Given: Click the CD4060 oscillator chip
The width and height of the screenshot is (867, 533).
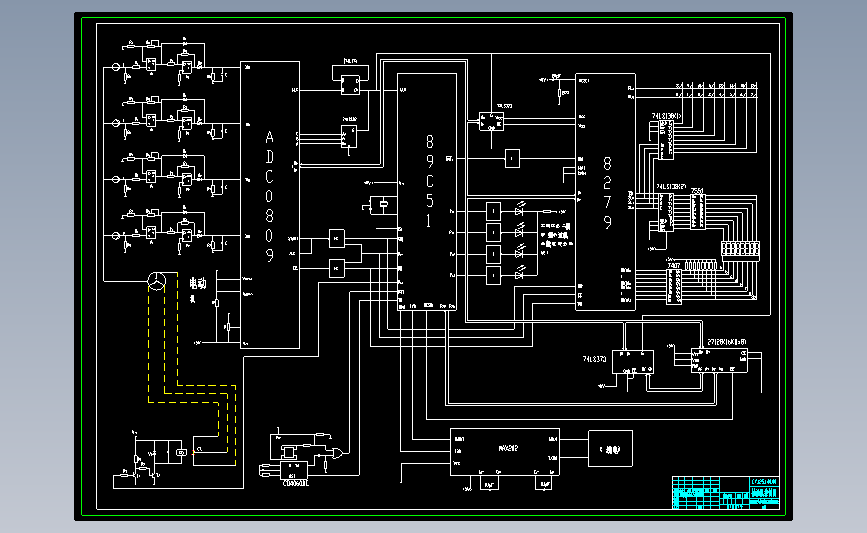Looking at the screenshot, I should coord(294,471).
